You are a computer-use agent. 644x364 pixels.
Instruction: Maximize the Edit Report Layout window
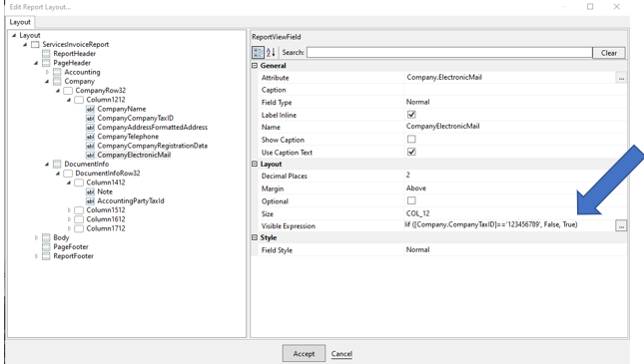point(590,7)
